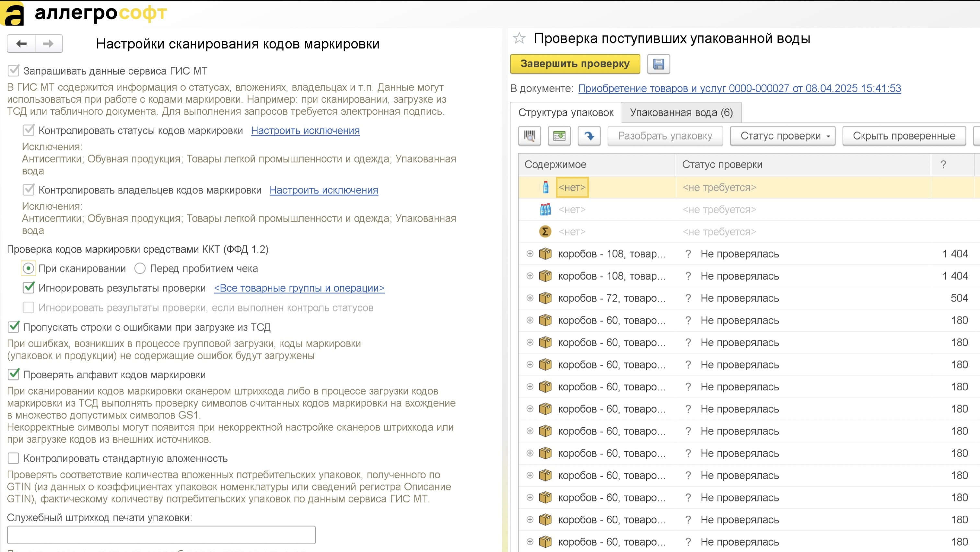Click 'Разобрать упаковку' button

(x=665, y=136)
